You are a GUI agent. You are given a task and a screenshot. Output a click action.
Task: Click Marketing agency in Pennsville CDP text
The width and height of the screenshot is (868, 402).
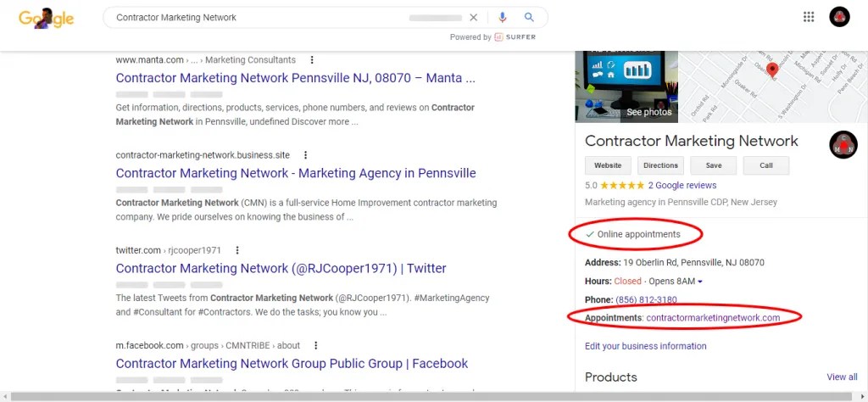[681, 202]
